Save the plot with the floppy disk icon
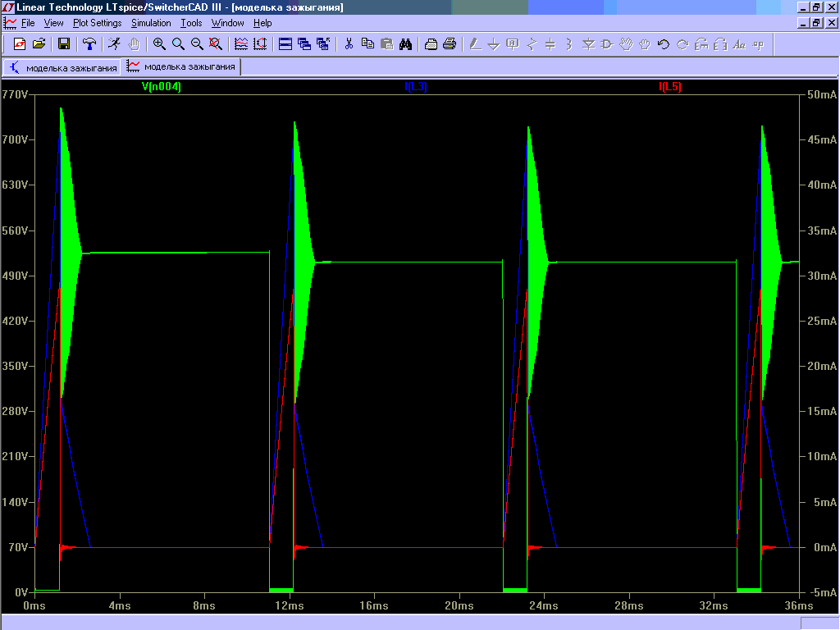The height and width of the screenshot is (630, 840). (x=64, y=43)
